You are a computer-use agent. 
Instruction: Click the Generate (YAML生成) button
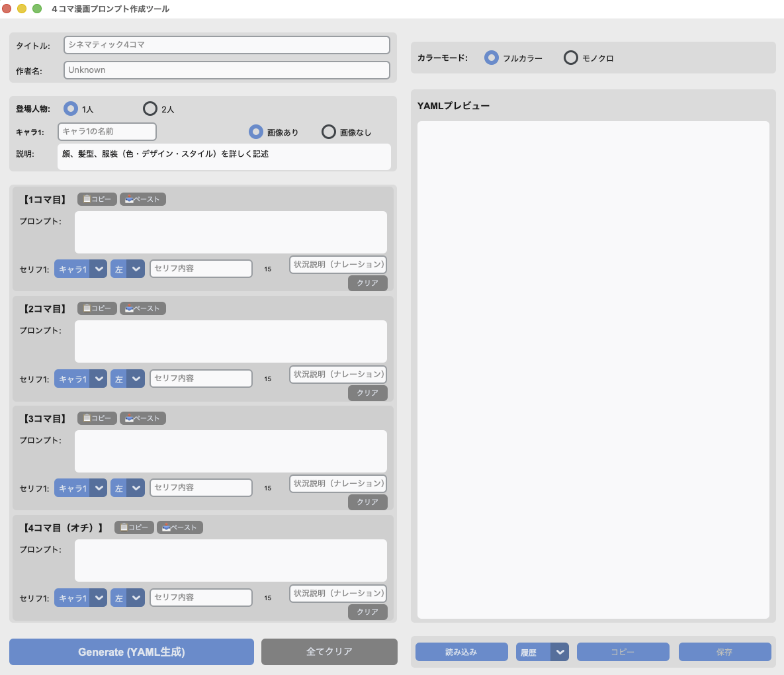(x=131, y=651)
